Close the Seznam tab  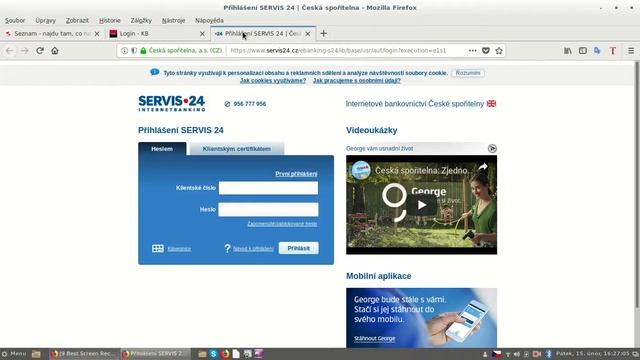(97, 34)
